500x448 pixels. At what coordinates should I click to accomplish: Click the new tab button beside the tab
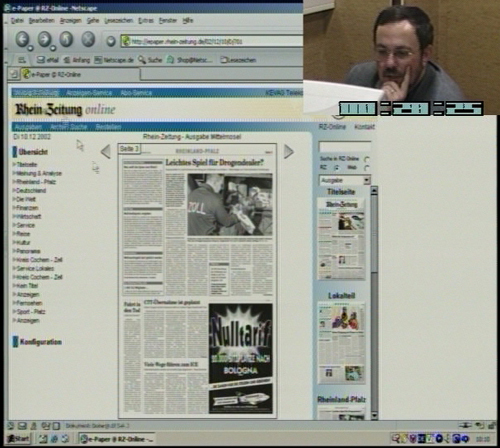(x=13, y=74)
